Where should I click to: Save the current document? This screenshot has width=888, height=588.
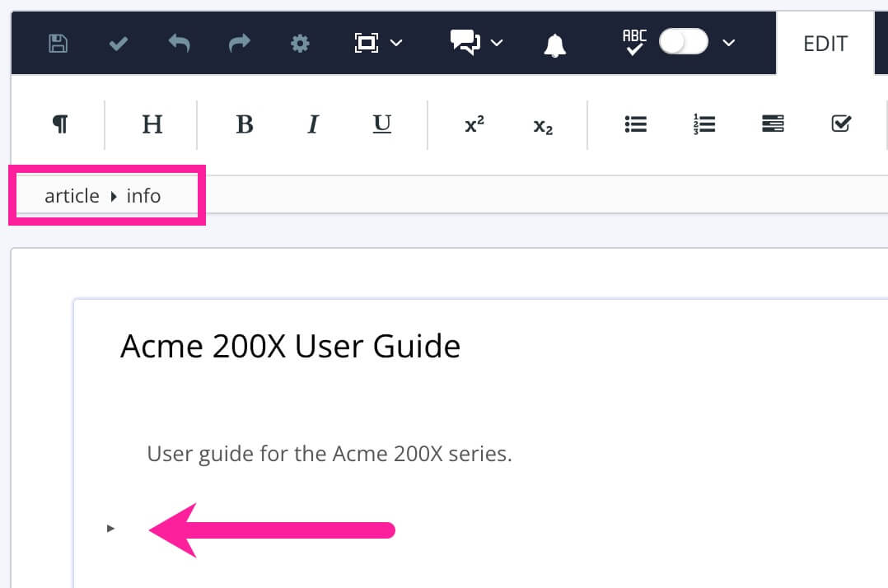coord(57,43)
